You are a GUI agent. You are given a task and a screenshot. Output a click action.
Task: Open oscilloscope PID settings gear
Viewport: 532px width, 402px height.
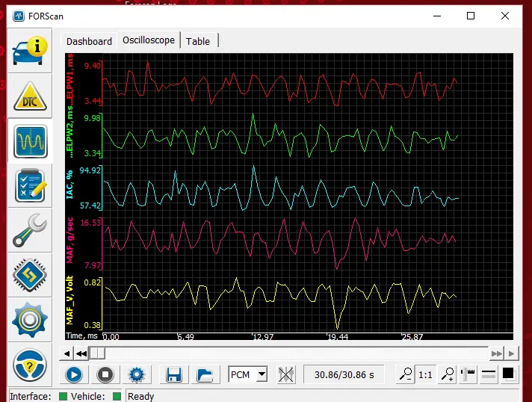pos(137,375)
